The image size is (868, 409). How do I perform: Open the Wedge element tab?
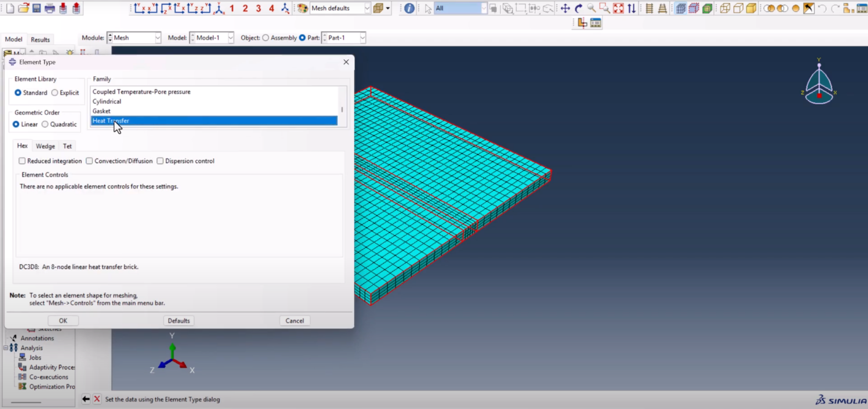[x=45, y=146]
